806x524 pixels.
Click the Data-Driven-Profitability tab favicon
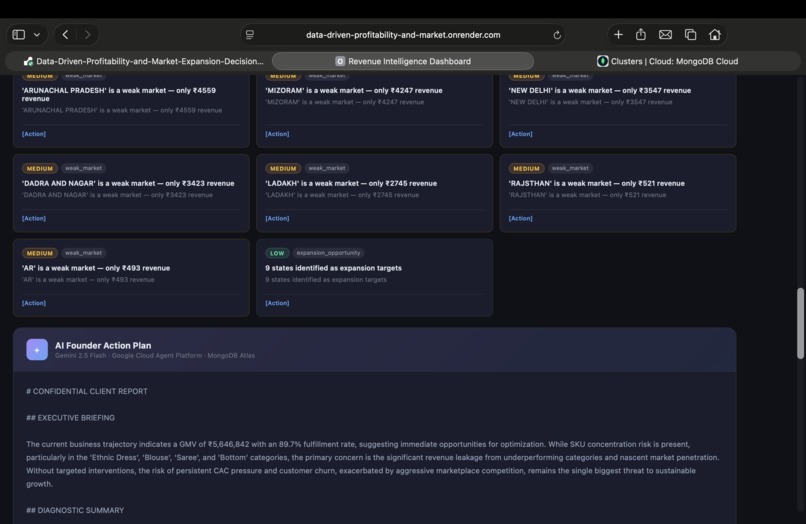coord(28,61)
